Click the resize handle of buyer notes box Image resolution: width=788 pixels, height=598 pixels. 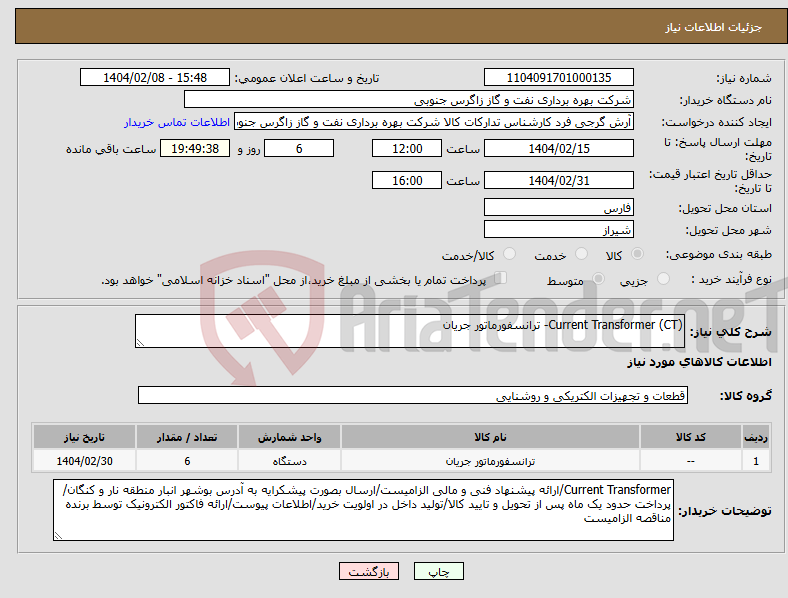(x=58, y=536)
